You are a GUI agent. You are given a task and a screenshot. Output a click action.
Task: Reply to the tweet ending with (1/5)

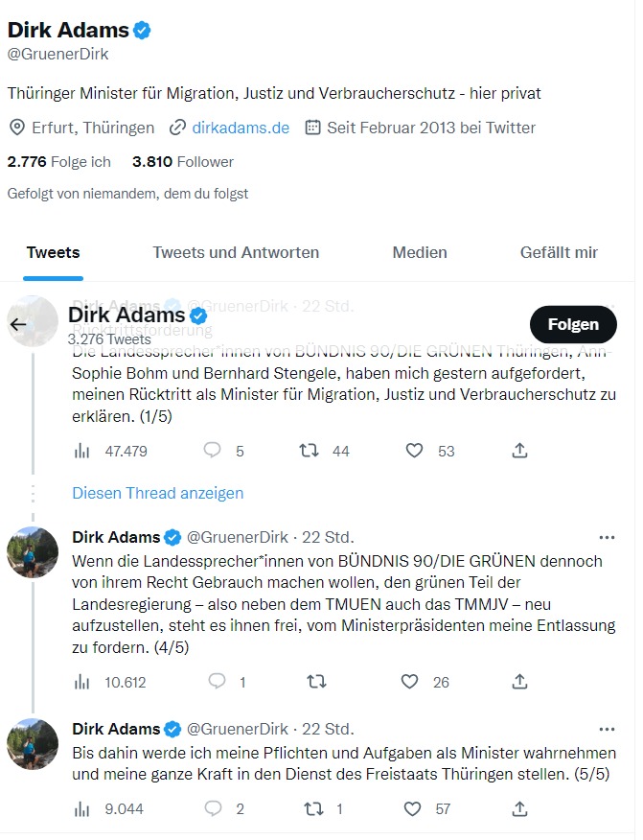point(213,450)
